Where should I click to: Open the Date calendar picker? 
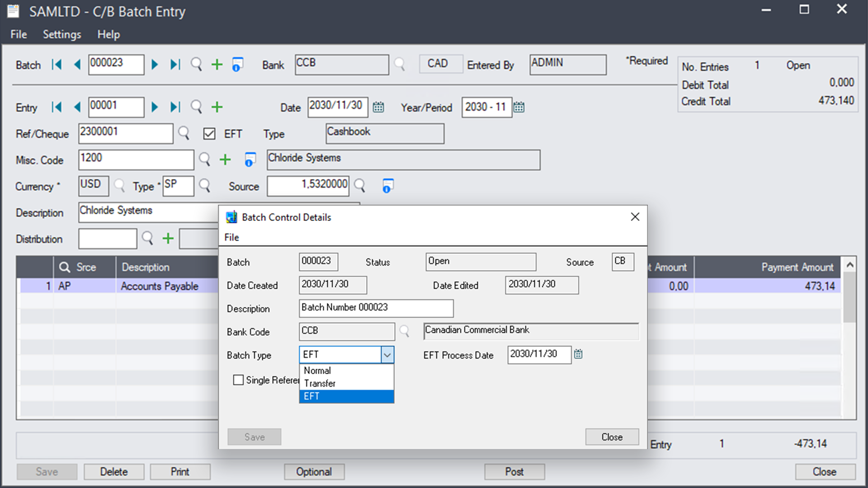(378, 107)
